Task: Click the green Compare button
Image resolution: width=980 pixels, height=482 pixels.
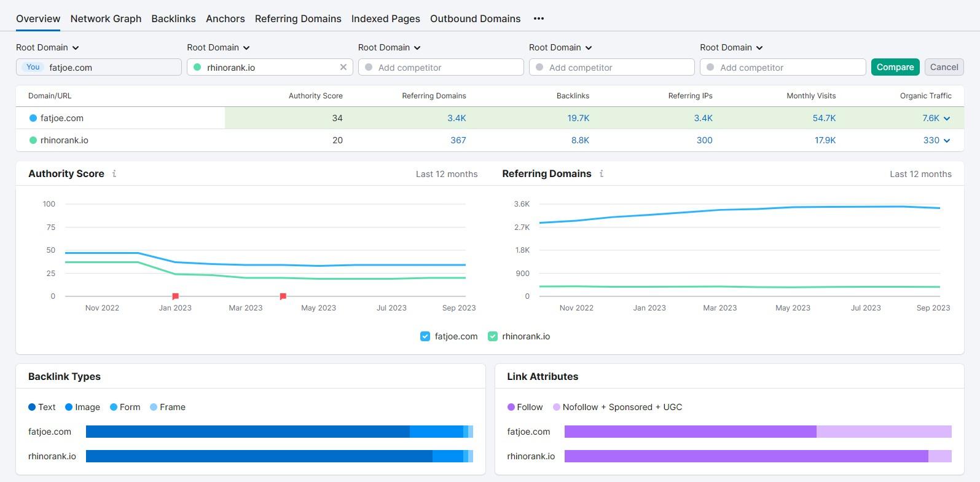Action: click(x=895, y=67)
